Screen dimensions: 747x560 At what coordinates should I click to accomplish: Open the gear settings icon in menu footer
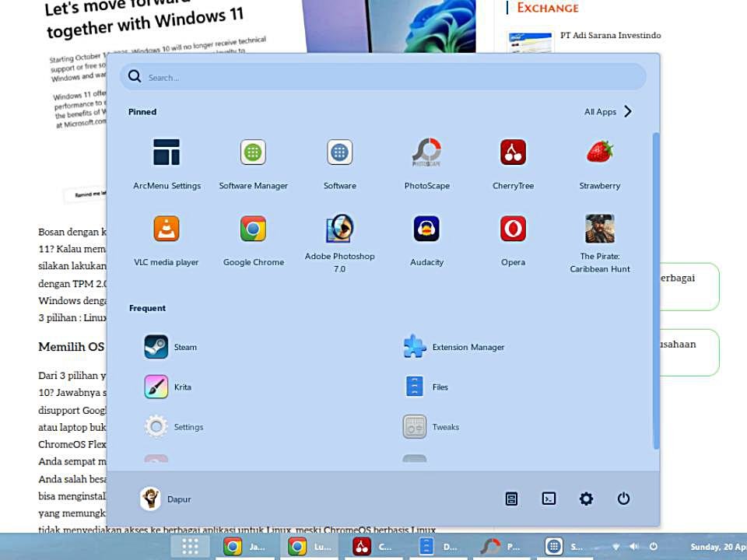click(586, 499)
